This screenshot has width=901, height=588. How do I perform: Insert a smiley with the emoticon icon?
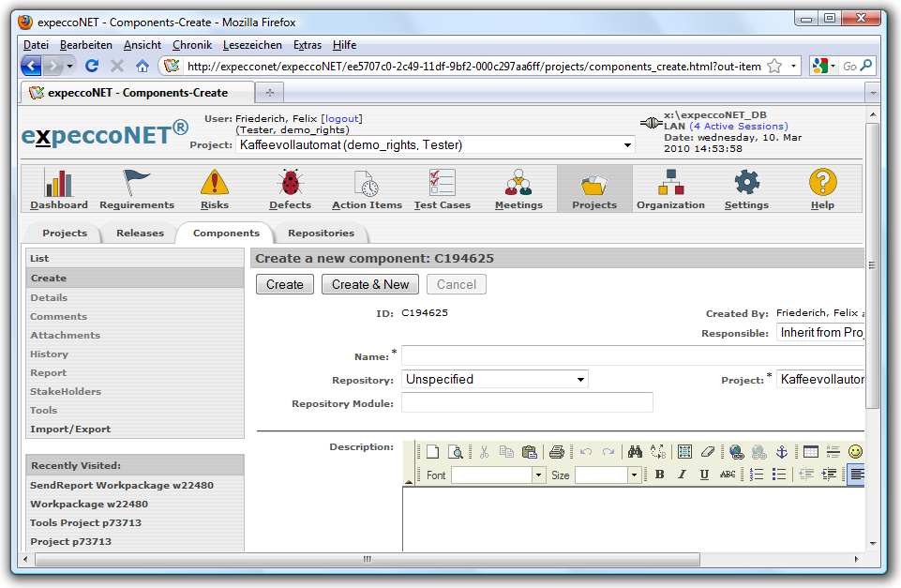(855, 452)
